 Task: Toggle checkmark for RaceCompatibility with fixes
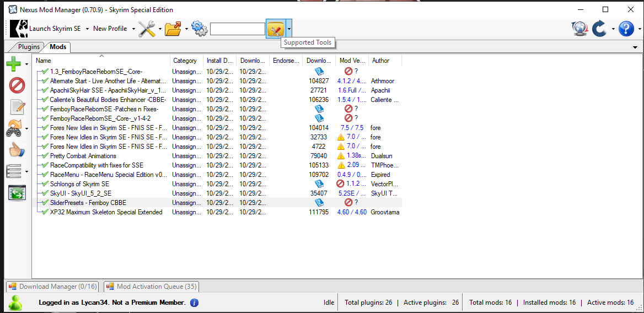pyautogui.click(x=45, y=165)
